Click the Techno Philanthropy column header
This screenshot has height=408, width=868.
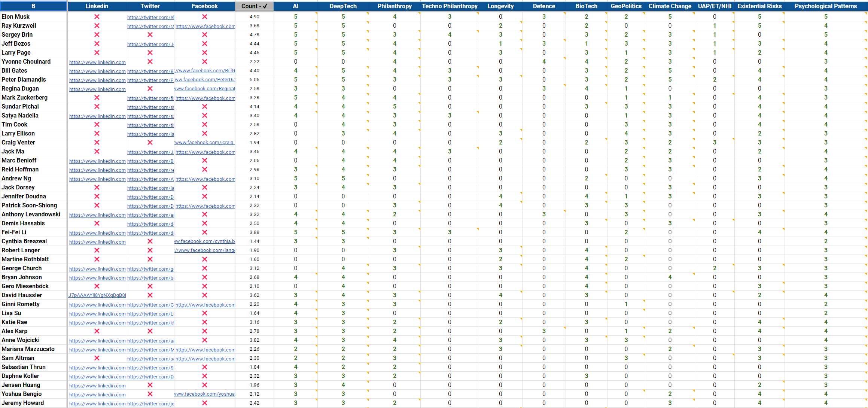(450, 6)
